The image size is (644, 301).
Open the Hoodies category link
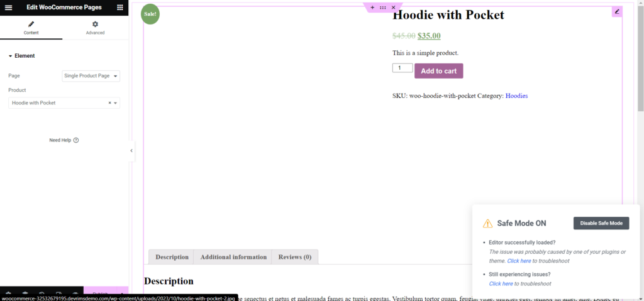517,96
